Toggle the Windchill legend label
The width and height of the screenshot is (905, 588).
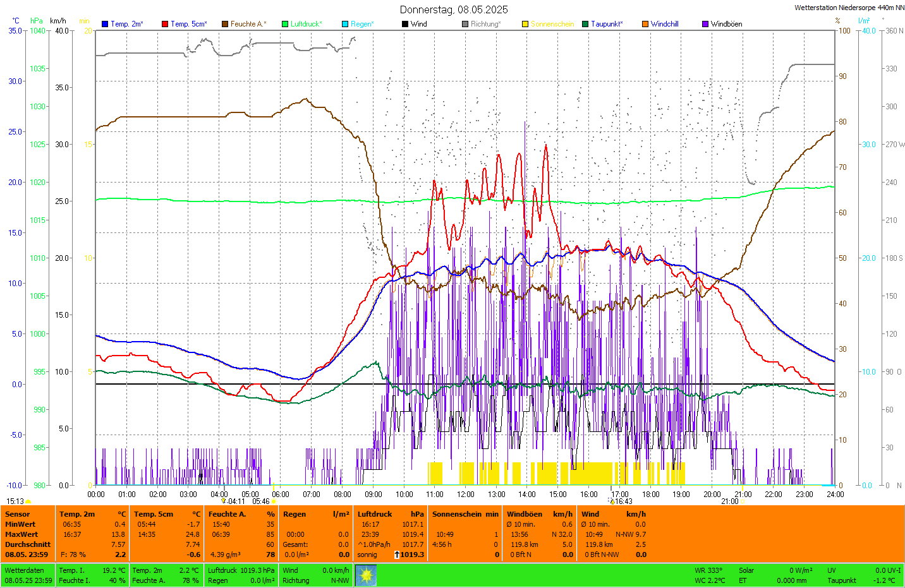(664, 24)
